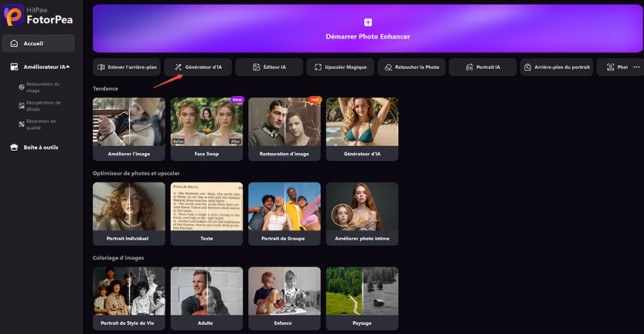Open the Texte enhancement card
644x334 pixels.
click(206, 214)
